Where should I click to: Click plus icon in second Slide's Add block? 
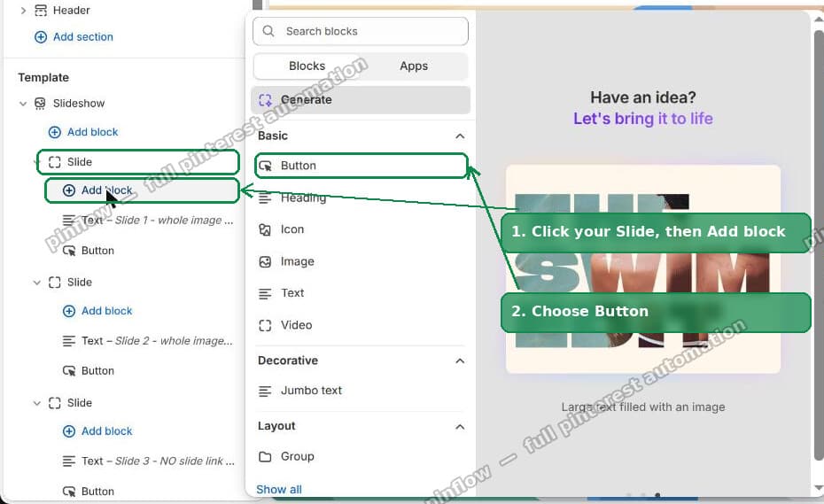coord(69,311)
